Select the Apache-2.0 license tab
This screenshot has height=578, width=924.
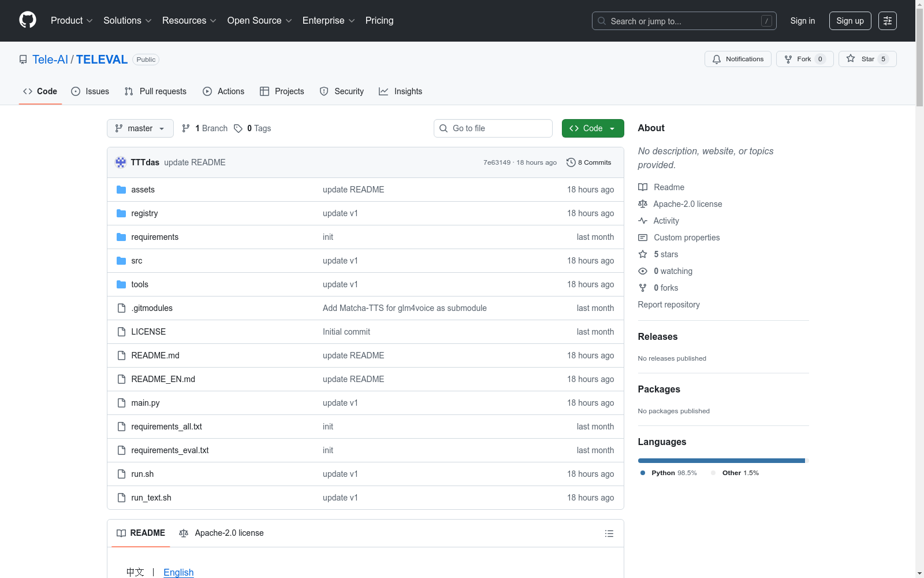coord(221,533)
